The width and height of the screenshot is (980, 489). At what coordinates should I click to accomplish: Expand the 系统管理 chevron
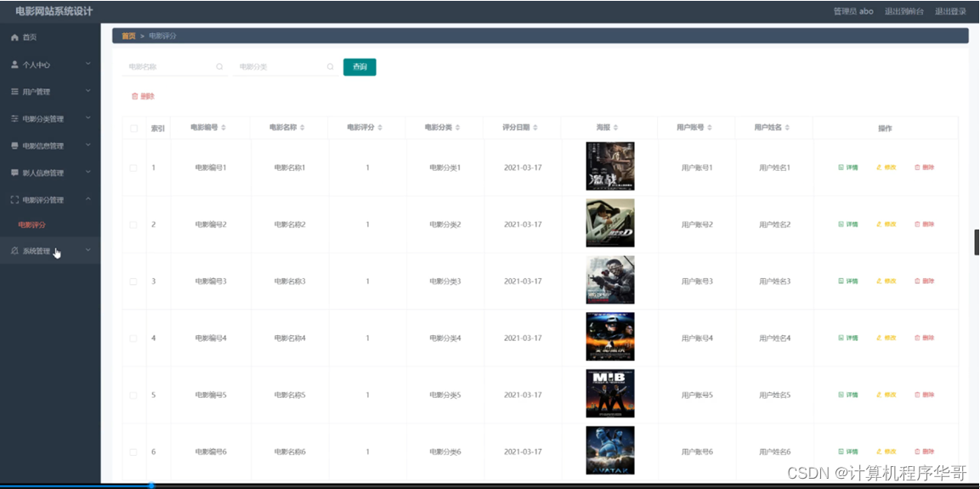(x=88, y=250)
